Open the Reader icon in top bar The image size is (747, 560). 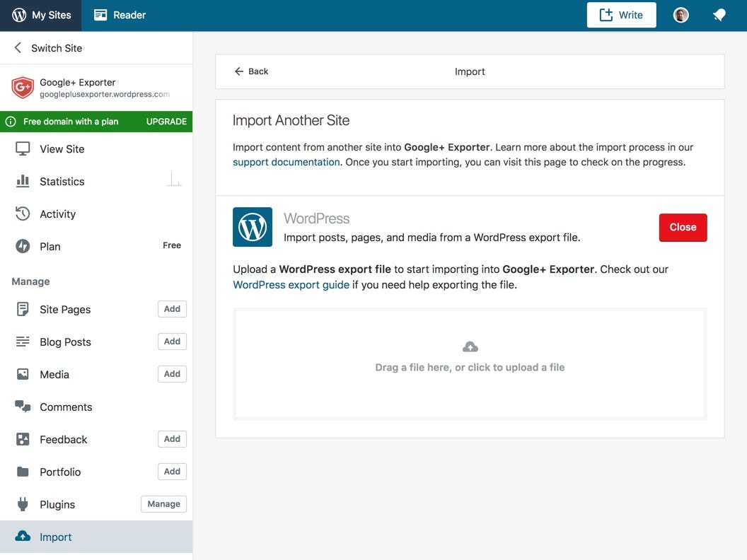pyautogui.click(x=100, y=16)
